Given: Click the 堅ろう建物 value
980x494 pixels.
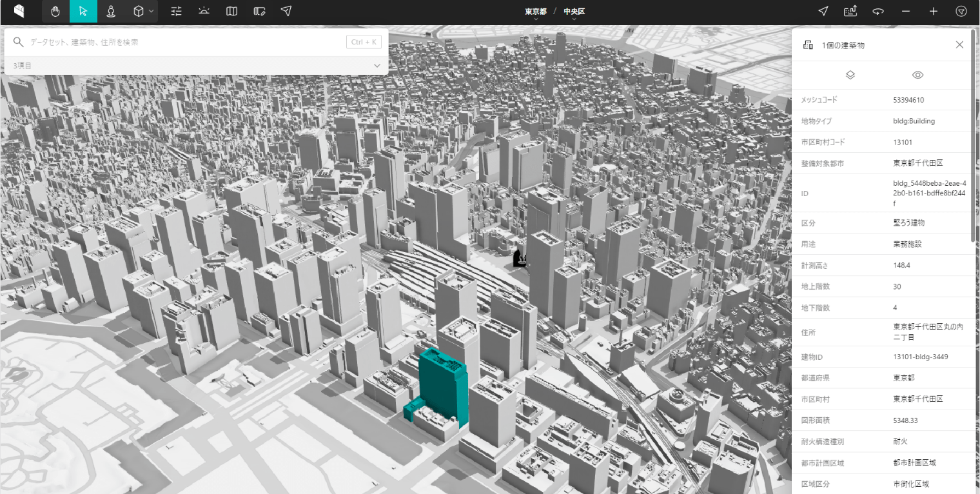Looking at the screenshot, I should click(909, 222).
